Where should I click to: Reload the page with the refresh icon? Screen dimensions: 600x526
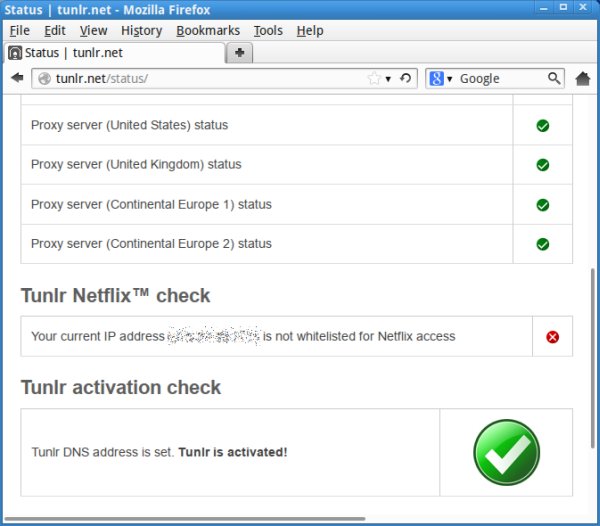pos(406,78)
